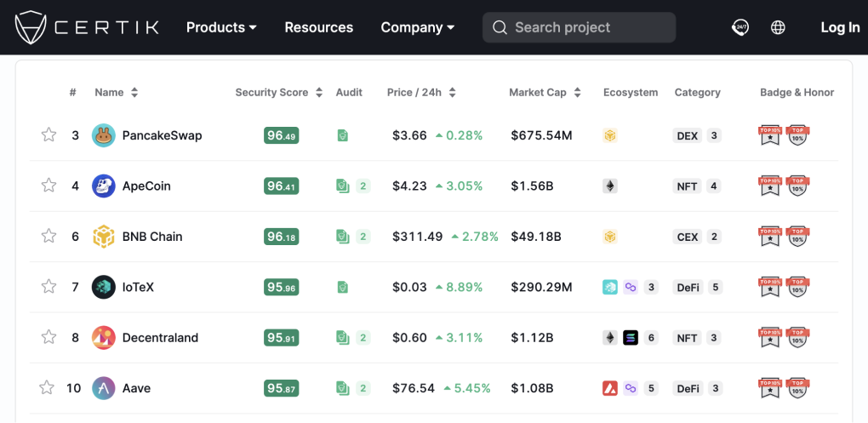Viewport: 868px width, 423px height.
Task: Expand the Products dropdown menu
Action: [221, 27]
